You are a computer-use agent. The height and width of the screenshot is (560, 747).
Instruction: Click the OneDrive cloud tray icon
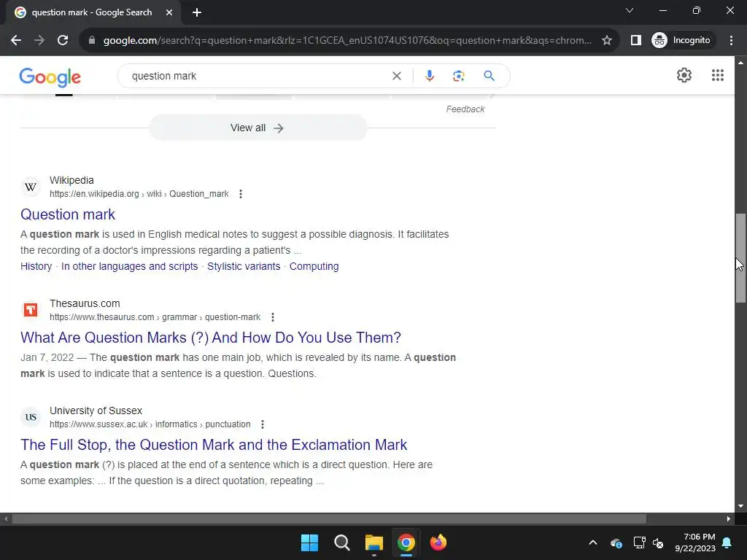[x=616, y=542]
